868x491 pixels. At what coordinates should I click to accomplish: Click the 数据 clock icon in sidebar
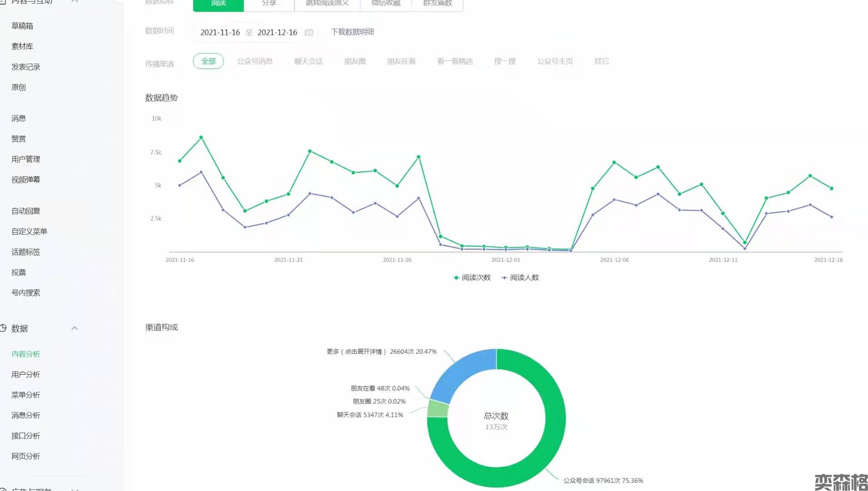click(x=3, y=328)
